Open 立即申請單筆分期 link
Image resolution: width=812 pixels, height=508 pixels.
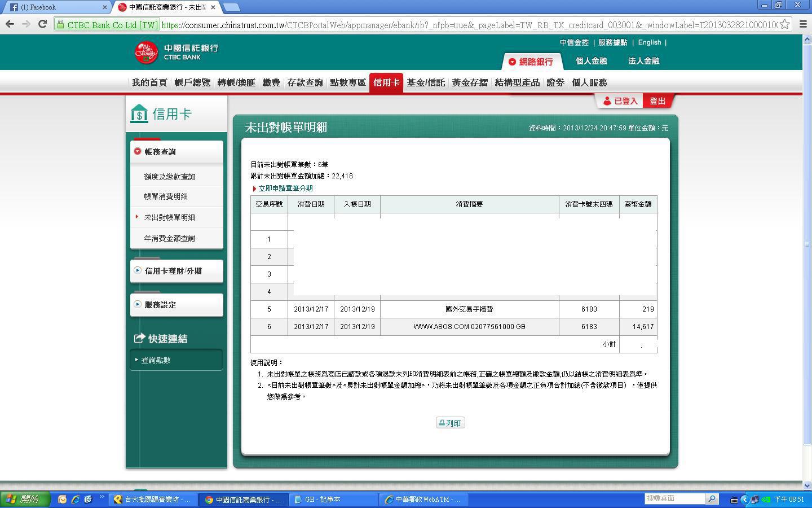click(x=285, y=189)
